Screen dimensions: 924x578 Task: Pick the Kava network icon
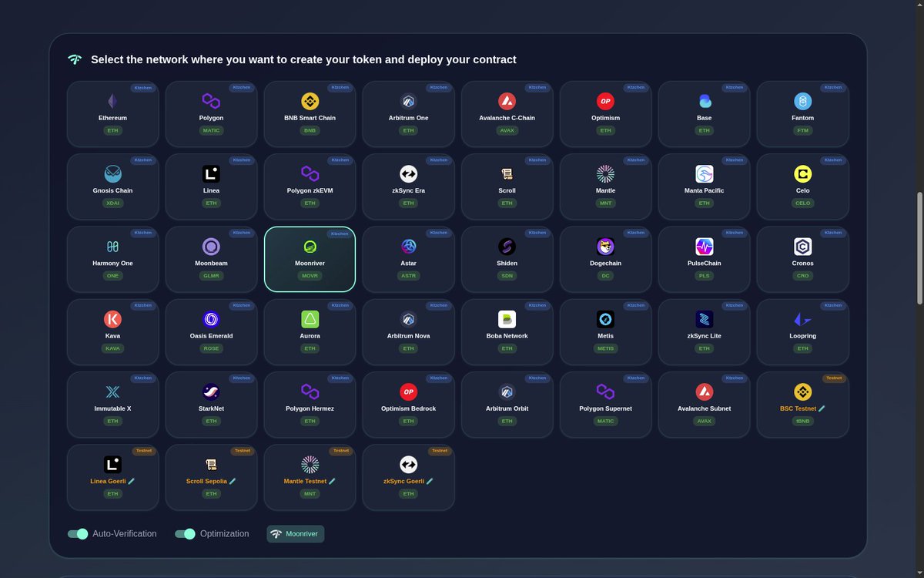(x=112, y=319)
